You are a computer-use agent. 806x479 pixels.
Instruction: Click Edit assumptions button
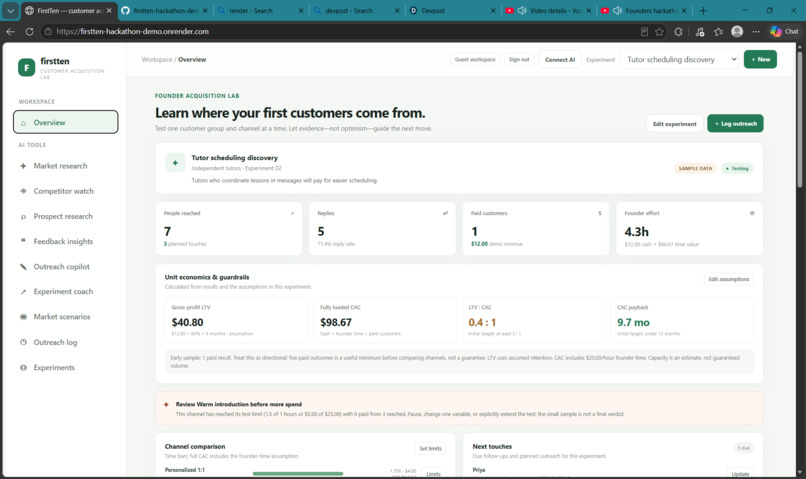(728, 279)
